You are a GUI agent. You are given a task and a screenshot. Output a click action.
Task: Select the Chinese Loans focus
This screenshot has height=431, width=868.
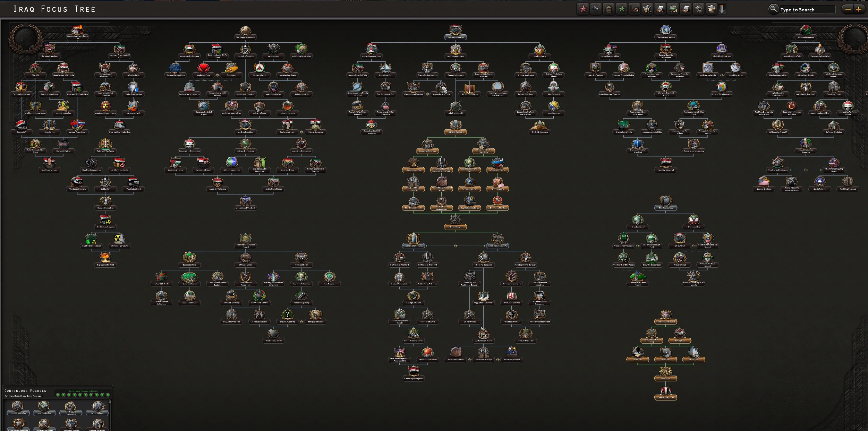point(497,184)
